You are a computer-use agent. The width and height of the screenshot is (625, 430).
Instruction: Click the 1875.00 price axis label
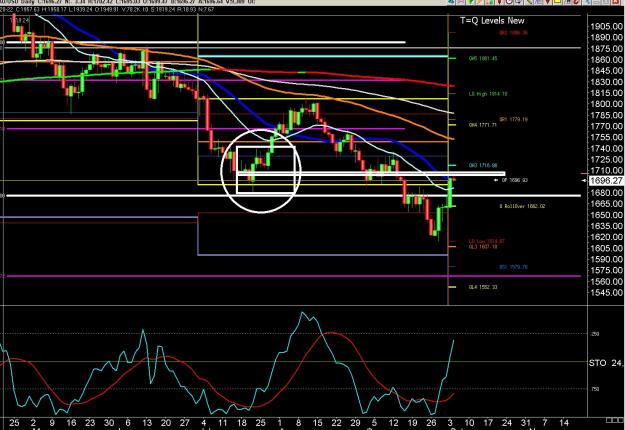tap(606, 49)
